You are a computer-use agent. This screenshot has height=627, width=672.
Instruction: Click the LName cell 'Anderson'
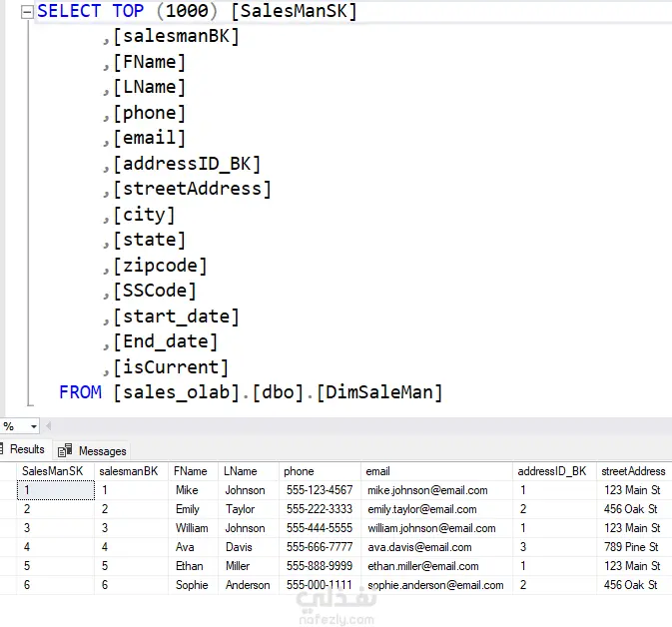248,585
